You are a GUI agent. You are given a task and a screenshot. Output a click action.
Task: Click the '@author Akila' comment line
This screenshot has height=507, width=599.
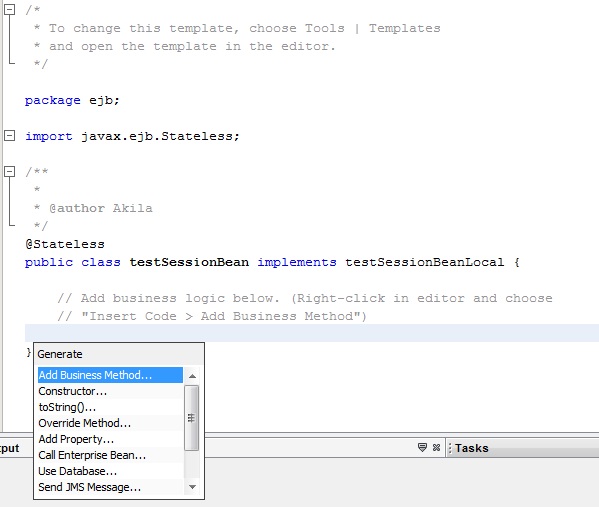click(x=93, y=208)
